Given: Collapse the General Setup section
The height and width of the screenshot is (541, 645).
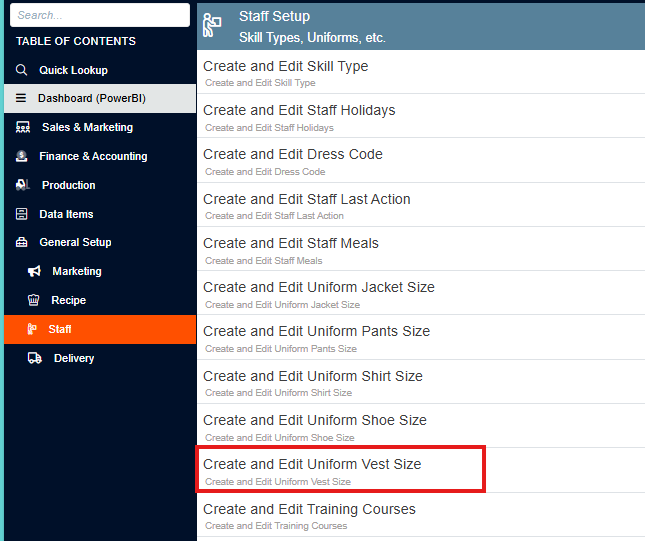Looking at the screenshot, I should 100,242.
